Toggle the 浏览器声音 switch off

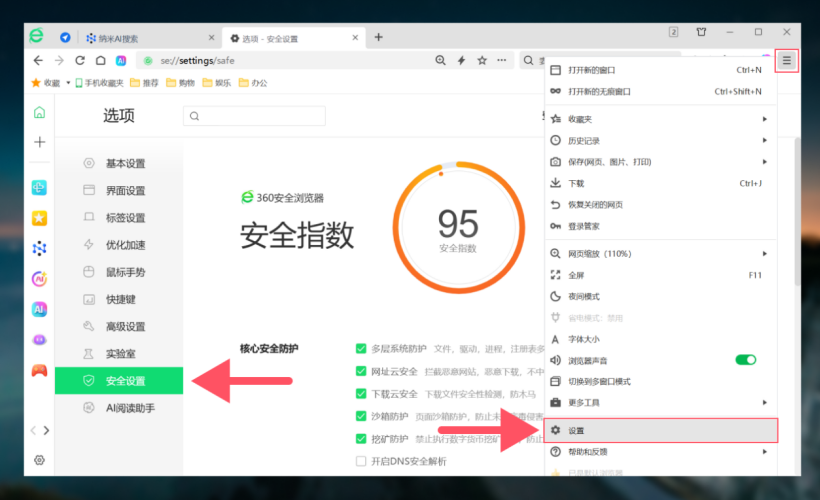click(745, 360)
